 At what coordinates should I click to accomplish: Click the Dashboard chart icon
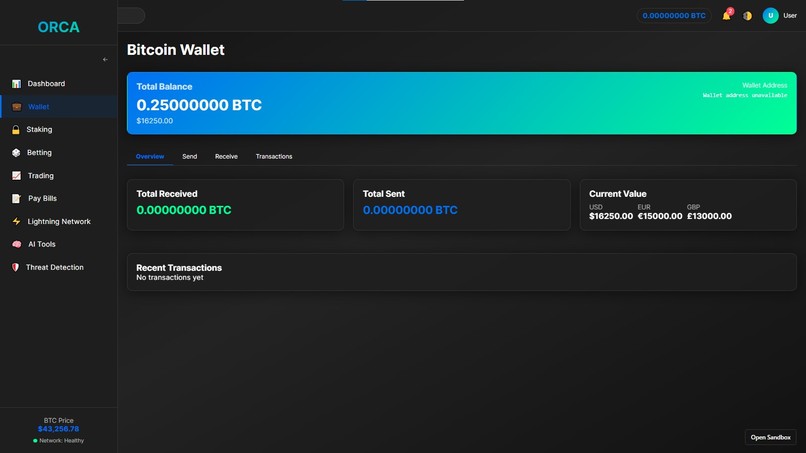point(16,83)
